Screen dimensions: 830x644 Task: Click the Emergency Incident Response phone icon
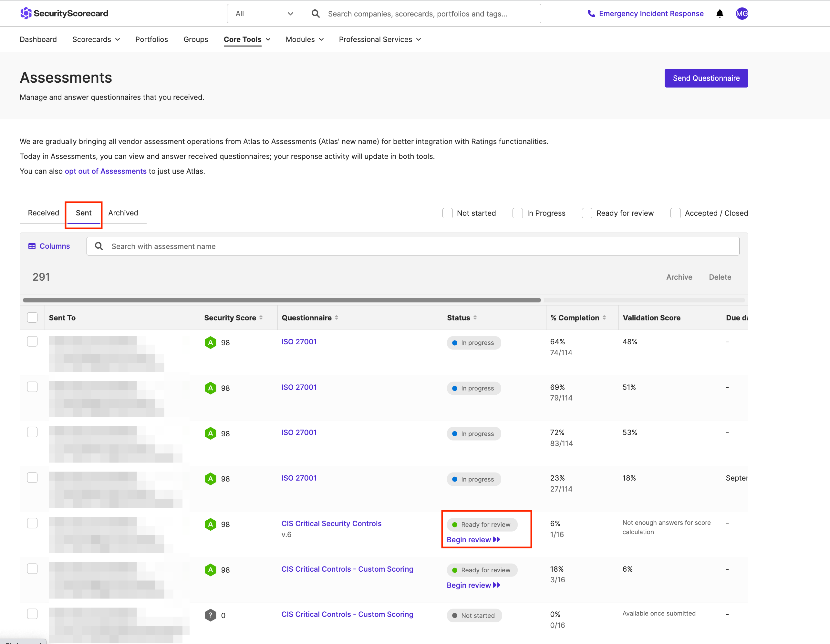[x=591, y=14]
